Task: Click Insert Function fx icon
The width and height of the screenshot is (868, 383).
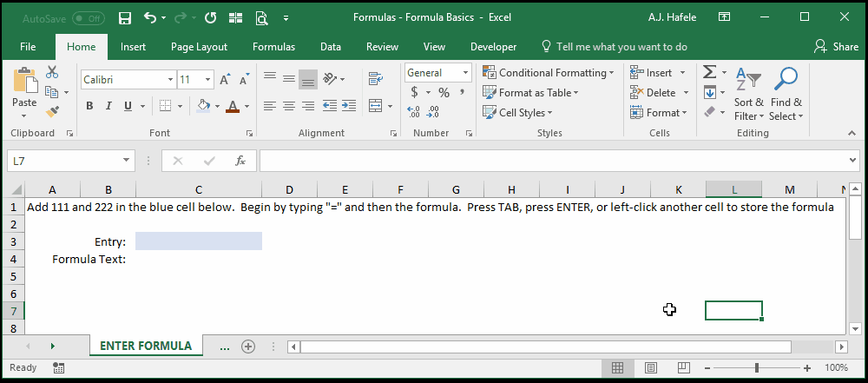Action: 240,161
